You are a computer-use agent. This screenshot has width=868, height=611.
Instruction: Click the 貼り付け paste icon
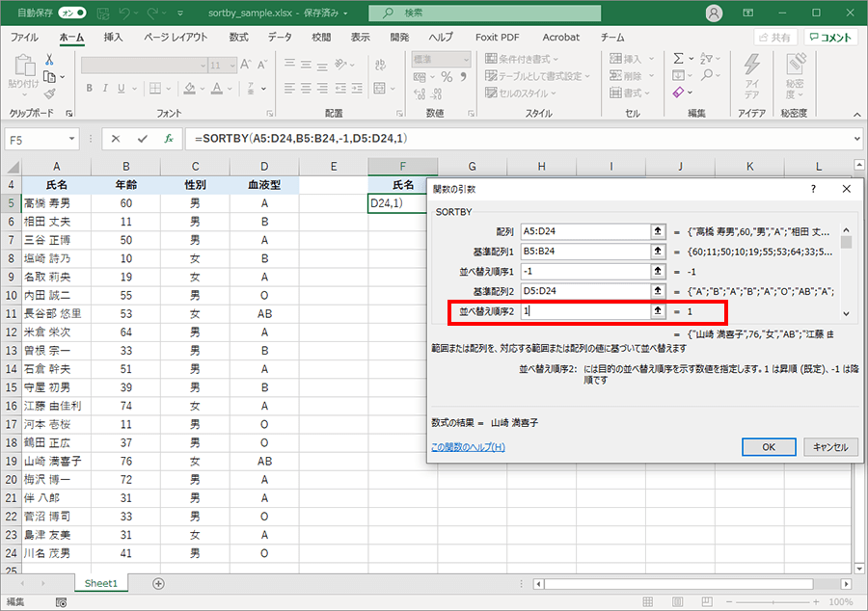24,66
